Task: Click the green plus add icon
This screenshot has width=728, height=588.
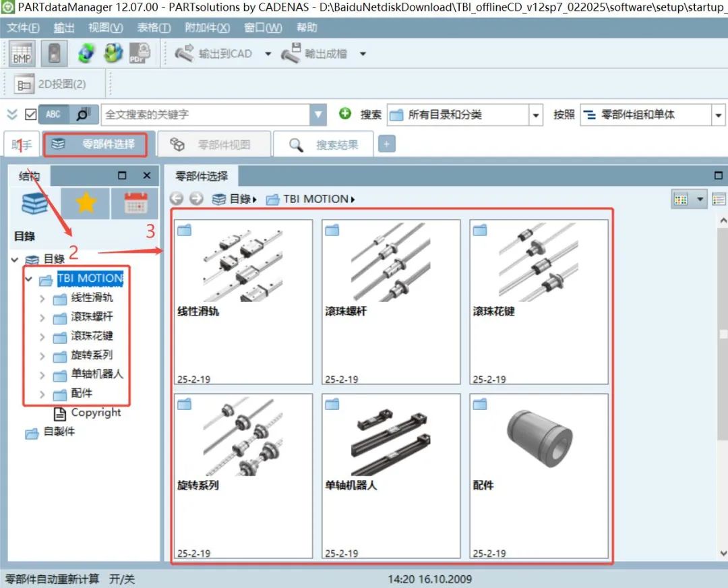Action: pos(345,113)
